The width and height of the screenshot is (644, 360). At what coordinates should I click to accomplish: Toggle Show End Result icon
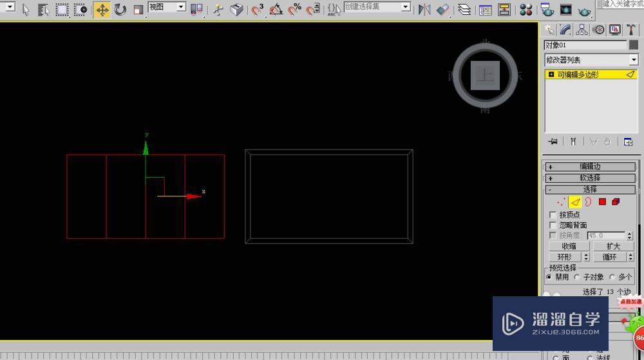pos(573,142)
